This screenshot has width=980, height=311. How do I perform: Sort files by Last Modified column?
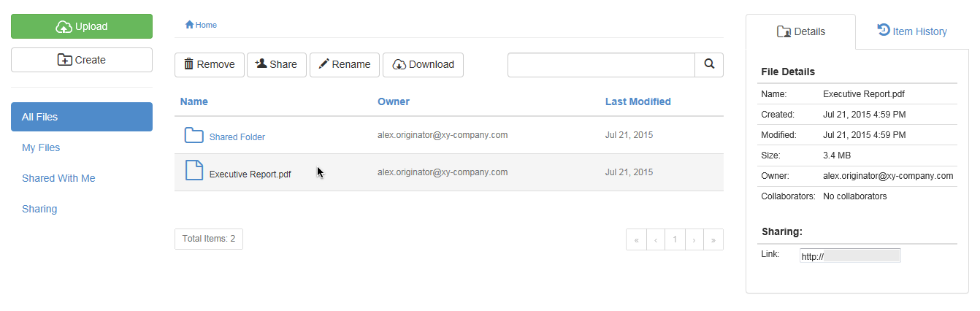[x=638, y=101]
